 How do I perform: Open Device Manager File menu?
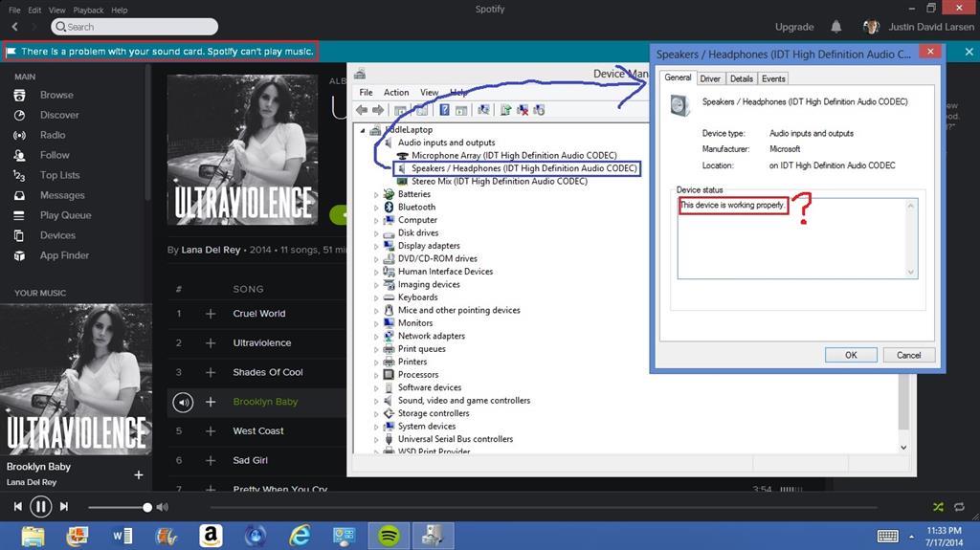click(x=366, y=93)
